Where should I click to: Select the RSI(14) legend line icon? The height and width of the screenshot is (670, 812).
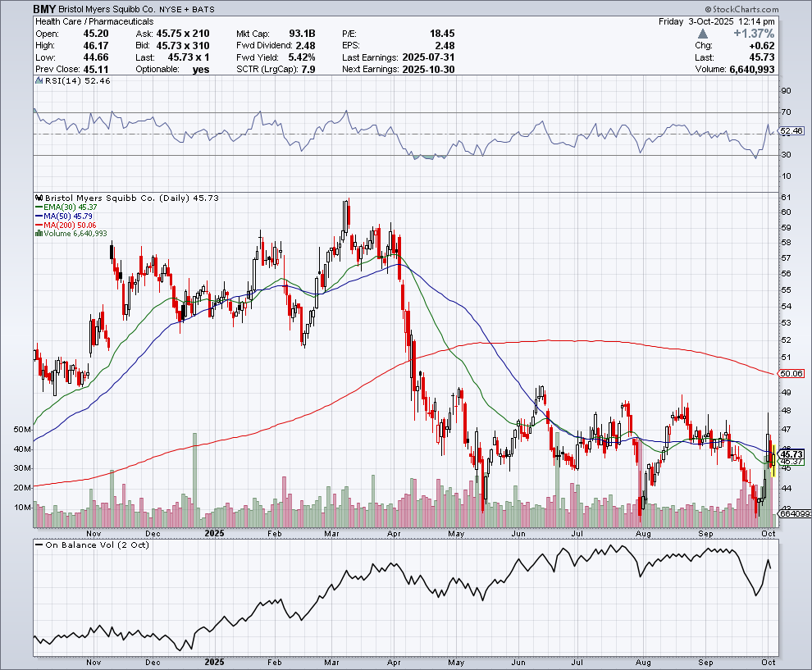(39, 81)
